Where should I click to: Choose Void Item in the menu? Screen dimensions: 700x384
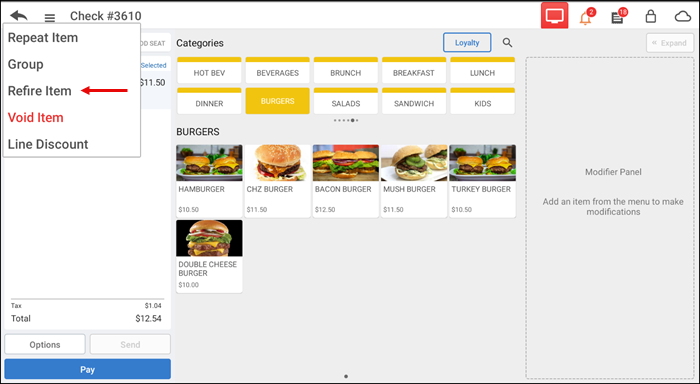pos(36,117)
